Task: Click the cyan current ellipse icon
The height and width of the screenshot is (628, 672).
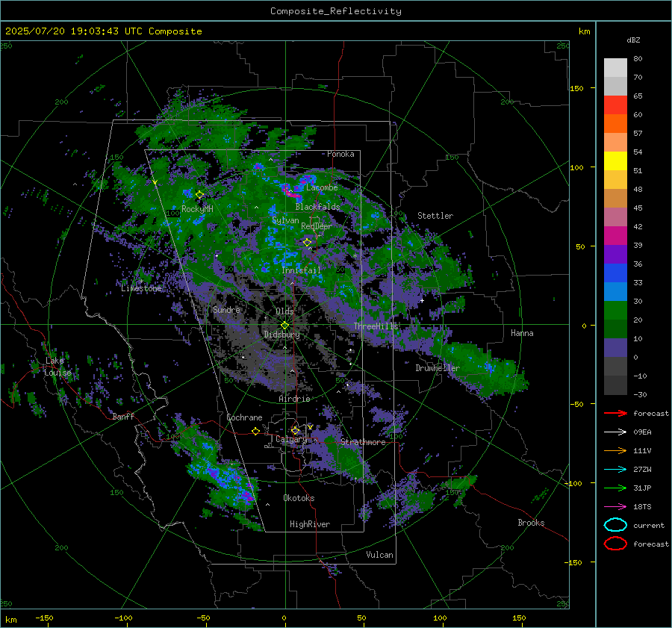Action: (x=615, y=525)
